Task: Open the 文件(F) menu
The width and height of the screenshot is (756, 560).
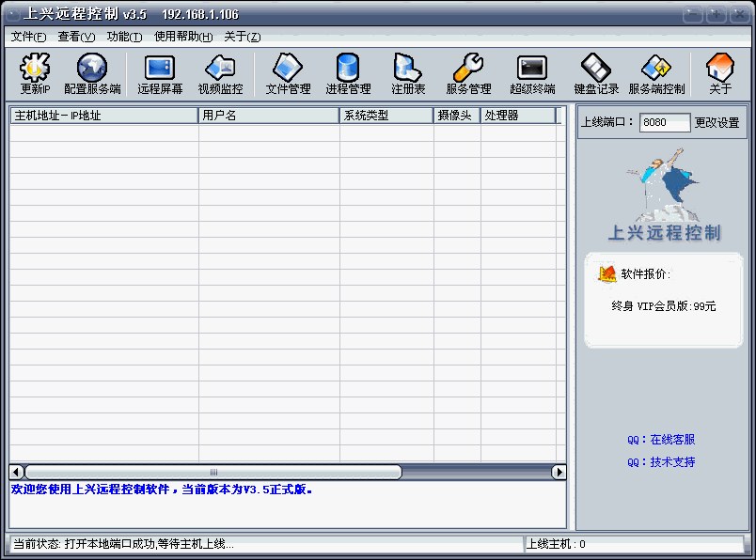Action: (x=28, y=37)
